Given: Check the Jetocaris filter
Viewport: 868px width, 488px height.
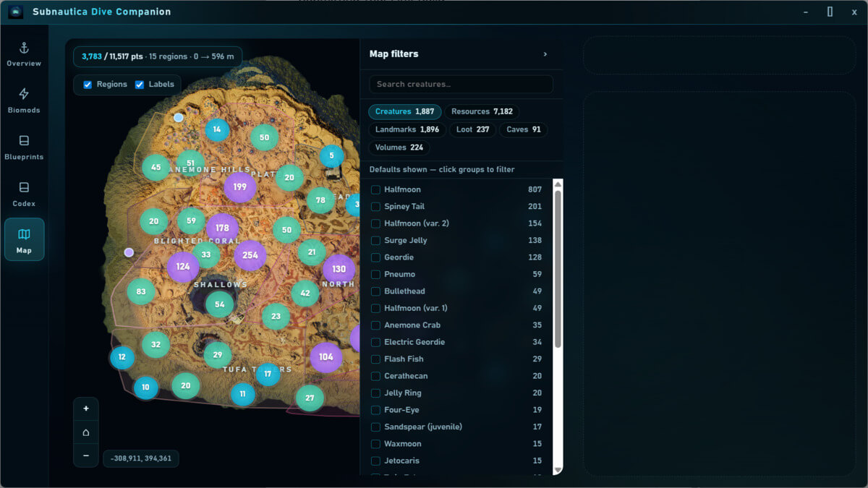Looking at the screenshot, I should click(375, 461).
